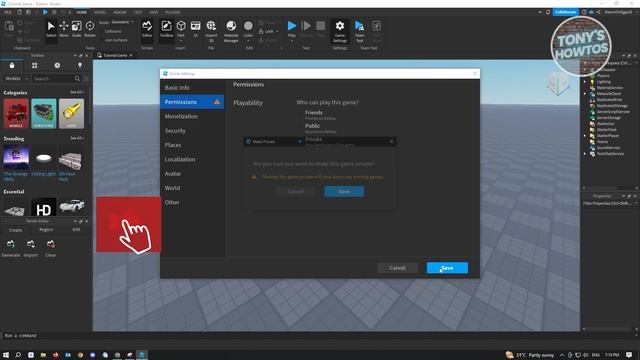Click the Run a command bar
Viewport: 640px width, 360px height.
[x=290, y=336]
